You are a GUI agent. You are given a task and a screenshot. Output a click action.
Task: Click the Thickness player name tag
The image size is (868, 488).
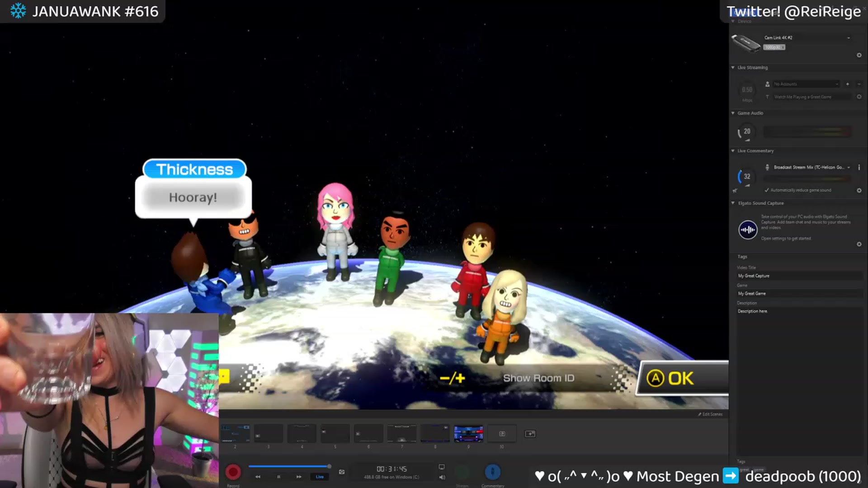(x=194, y=169)
